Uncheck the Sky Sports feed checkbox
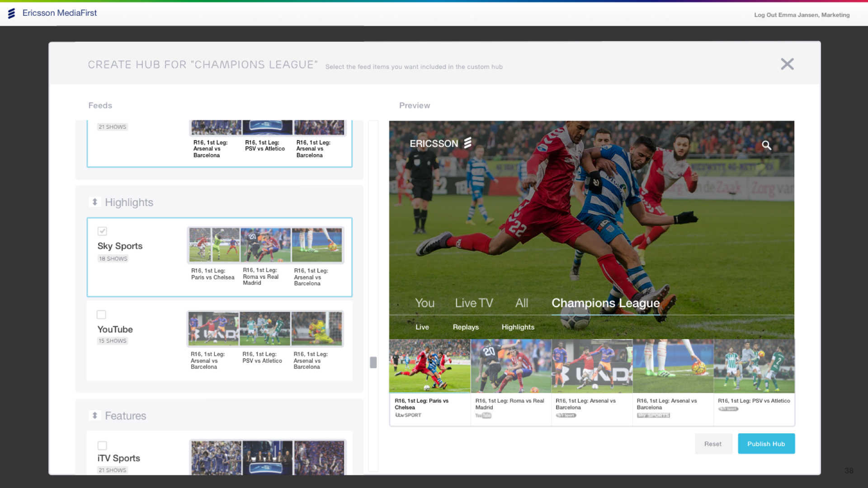868x488 pixels. (102, 231)
